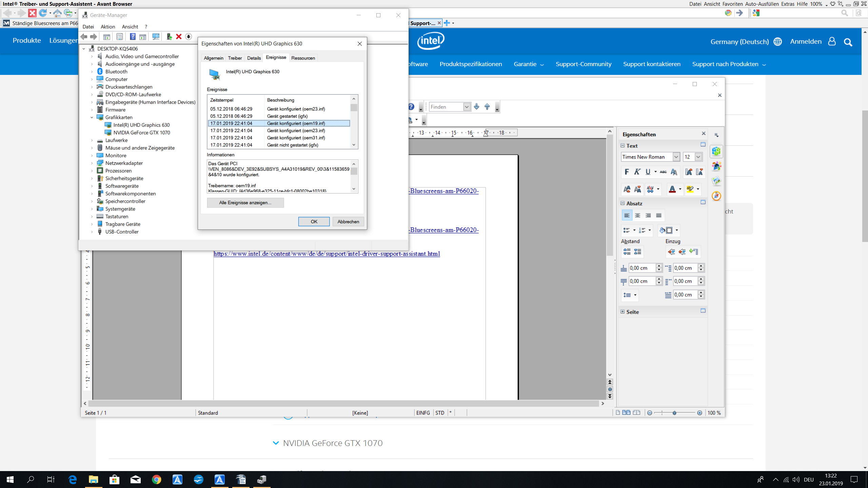The height and width of the screenshot is (488, 868).
Task: Uninstall device using red X toolbar icon
Action: pos(179,37)
